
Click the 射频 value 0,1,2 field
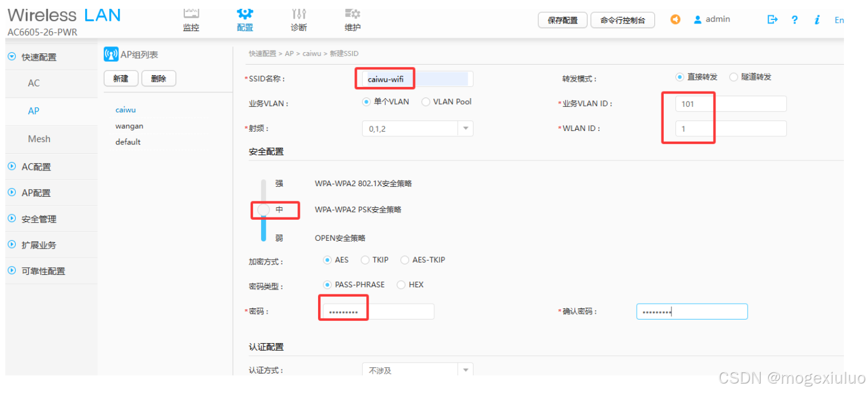[410, 129]
